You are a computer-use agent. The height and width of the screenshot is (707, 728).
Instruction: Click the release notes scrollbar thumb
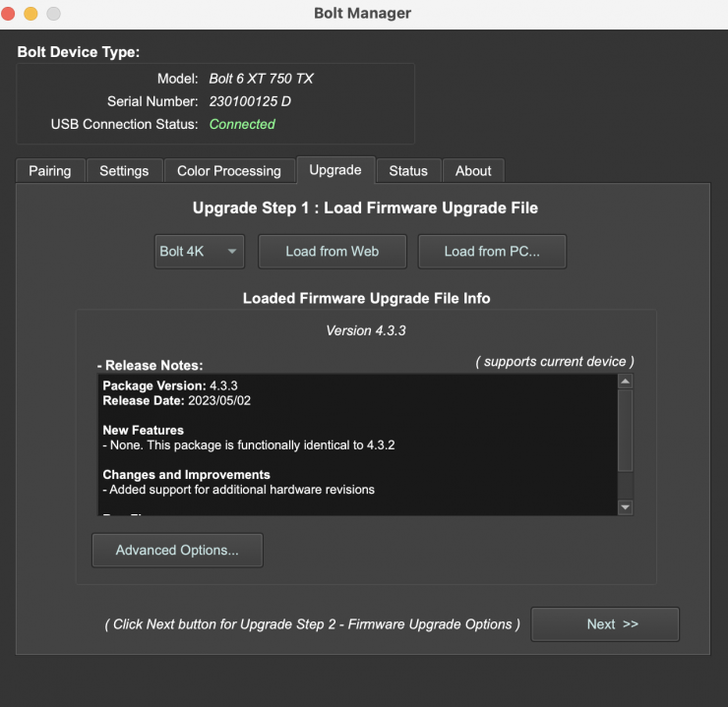click(626, 431)
